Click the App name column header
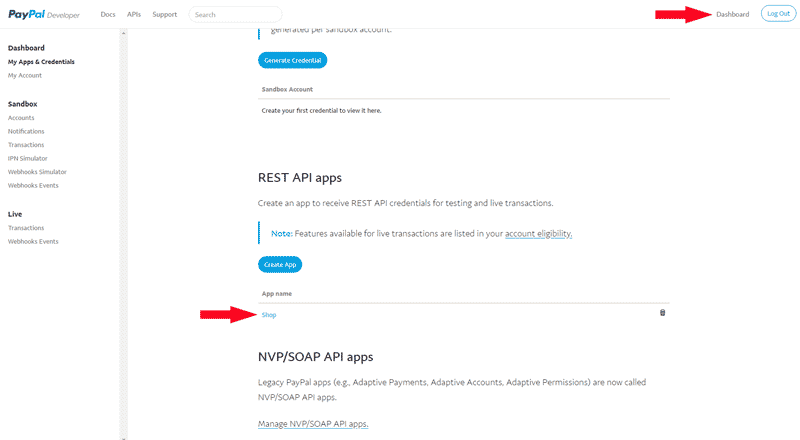The height and width of the screenshot is (440, 800). pos(277,294)
